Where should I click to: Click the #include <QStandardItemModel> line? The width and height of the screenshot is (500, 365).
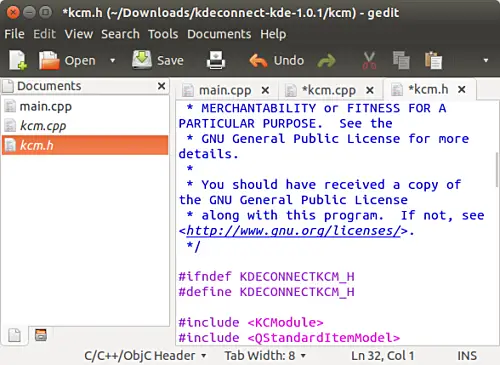289,338
